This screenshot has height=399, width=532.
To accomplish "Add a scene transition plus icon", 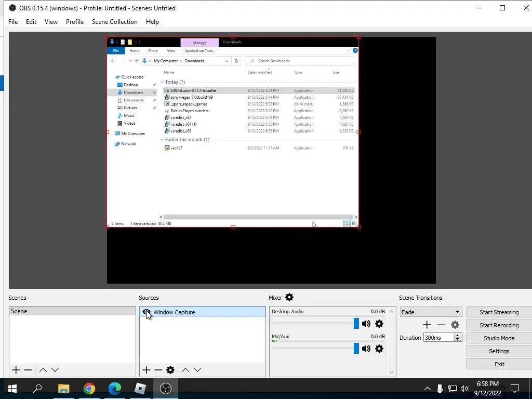I will pyautogui.click(x=427, y=325).
